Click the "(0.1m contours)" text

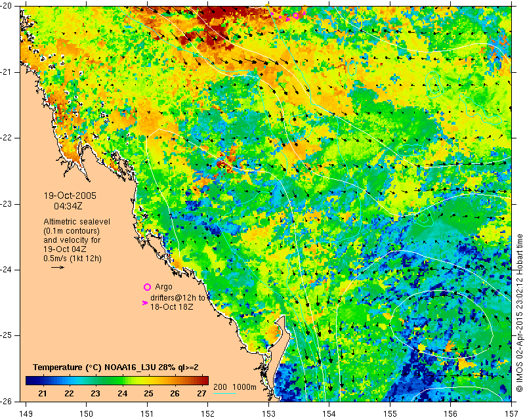coord(72,231)
